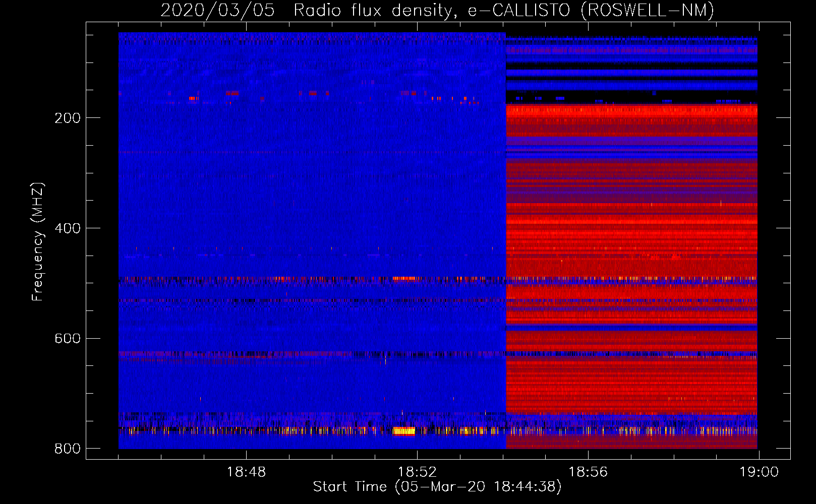
Task: Click the 400 frequency tick label
Action: 68,228
